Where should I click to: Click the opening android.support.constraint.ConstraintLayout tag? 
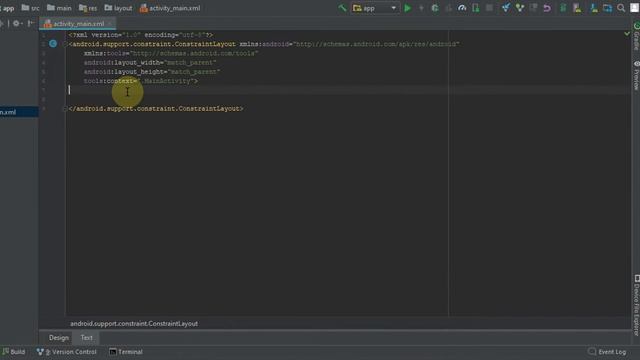[x=152, y=44]
